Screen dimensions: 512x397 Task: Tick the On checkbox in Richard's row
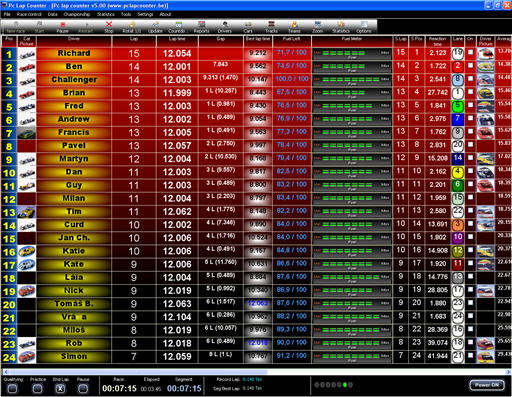point(470,52)
